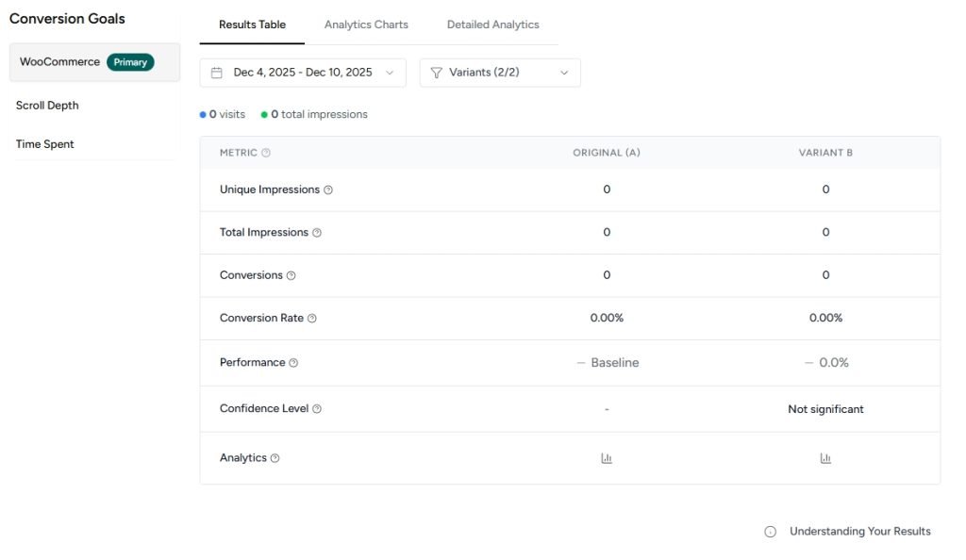Click help icon beside Total Impressions
Screen dimensions: 966x560
[x=317, y=233]
